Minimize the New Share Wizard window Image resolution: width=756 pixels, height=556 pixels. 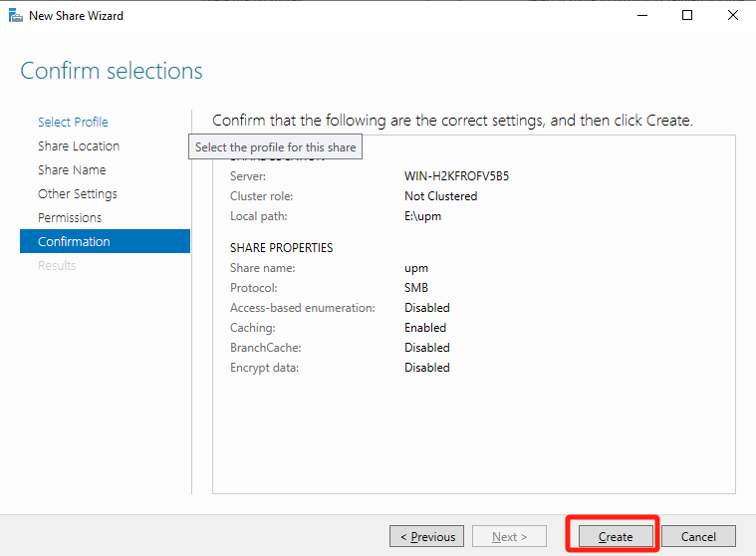click(640, 16)
